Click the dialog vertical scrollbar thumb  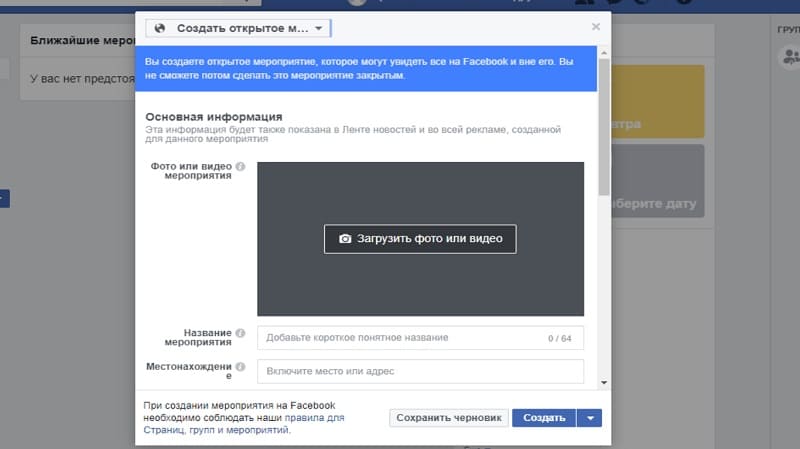coord(604,127)
